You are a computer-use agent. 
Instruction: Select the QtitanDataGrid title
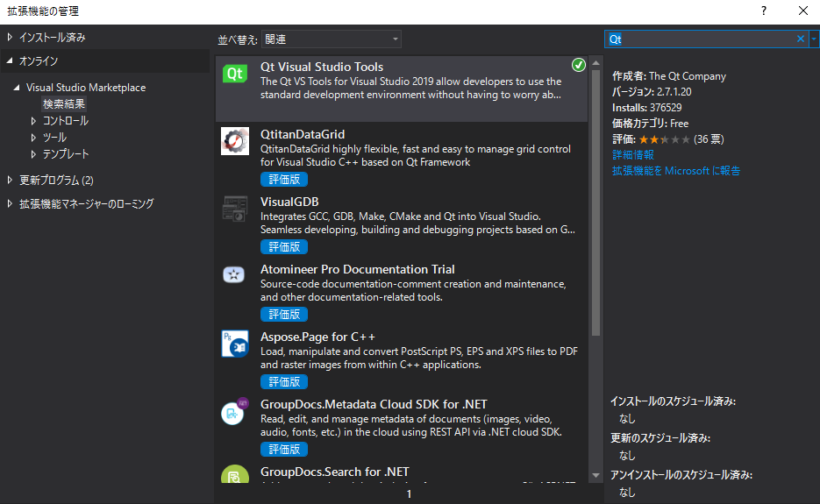303,134
